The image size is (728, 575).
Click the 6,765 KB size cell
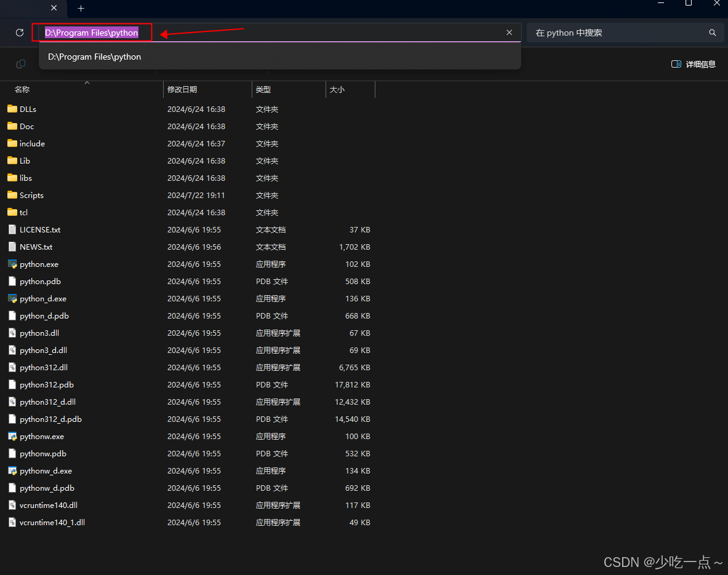354,368
